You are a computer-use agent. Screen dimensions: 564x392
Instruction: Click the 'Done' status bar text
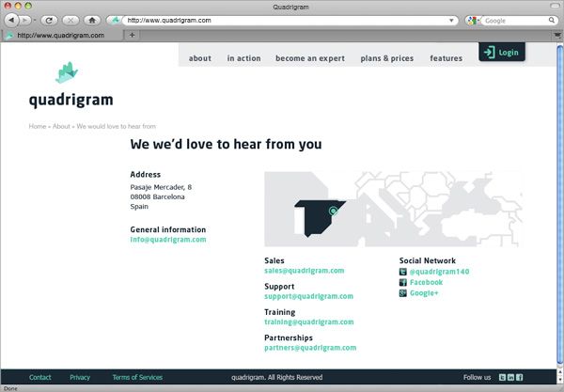coord(10,388)
